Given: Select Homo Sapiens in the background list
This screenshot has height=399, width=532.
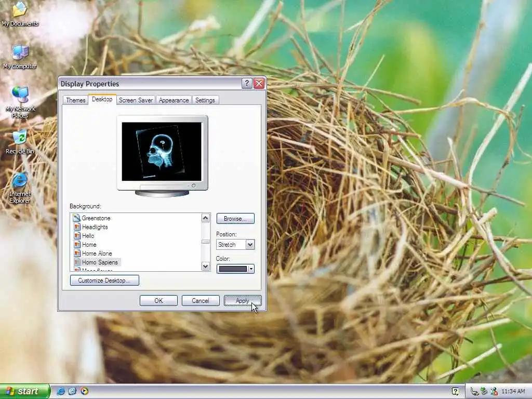Looking at the screenshot, I should [x=100, y=262].
